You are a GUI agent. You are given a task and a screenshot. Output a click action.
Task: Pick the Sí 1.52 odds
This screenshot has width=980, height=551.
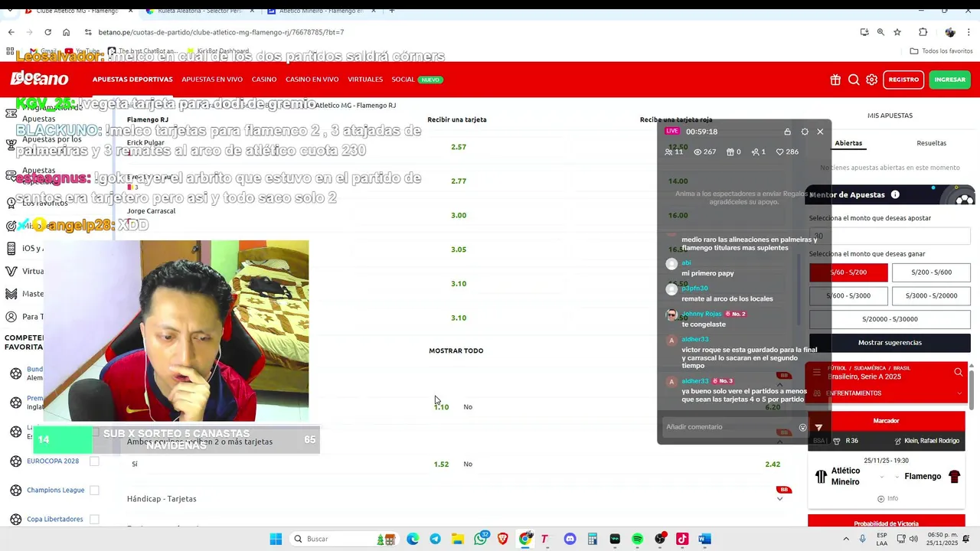441,465
